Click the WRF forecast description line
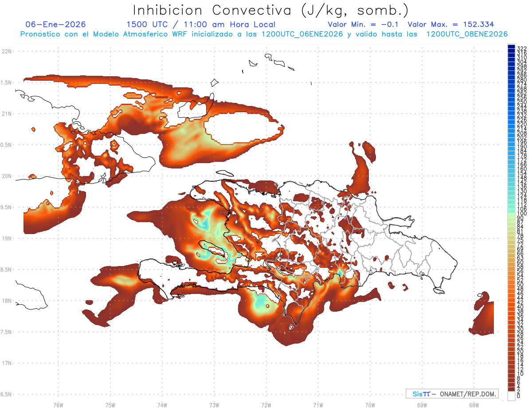 [x=264, y=34]
